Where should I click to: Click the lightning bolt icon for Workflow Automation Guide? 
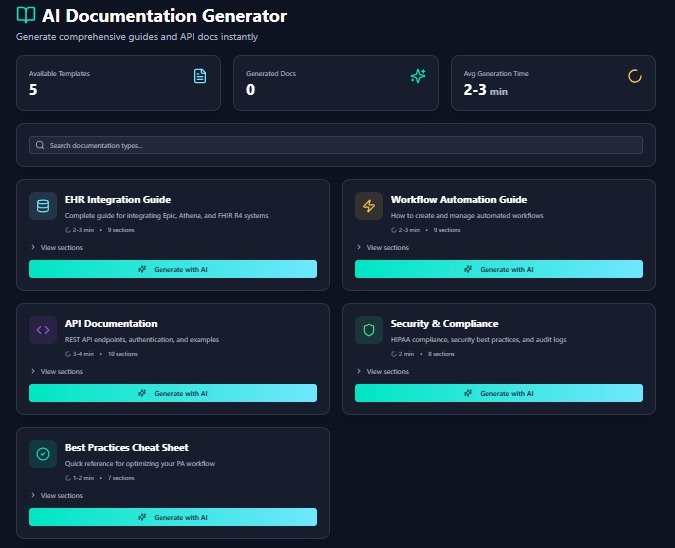(x=369, y=206)
